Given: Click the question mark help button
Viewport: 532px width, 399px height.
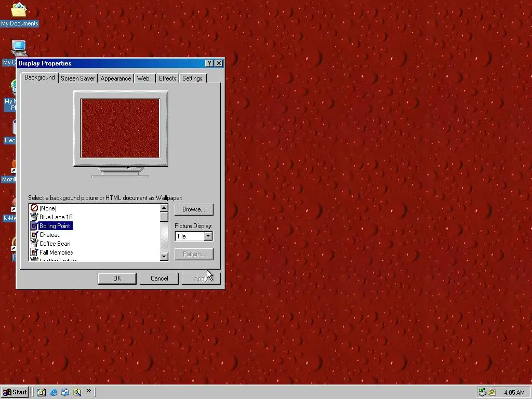Looking at the screenshot, I should click(209, 63).
